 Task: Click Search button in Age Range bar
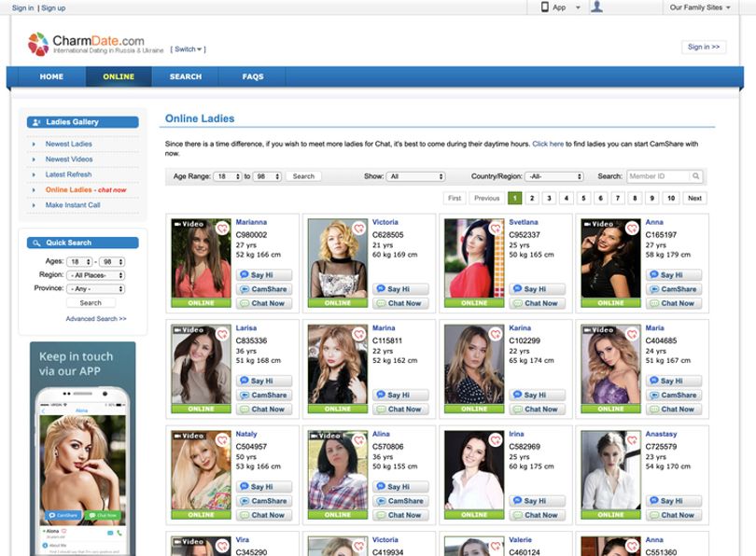(x=303, y=176)
